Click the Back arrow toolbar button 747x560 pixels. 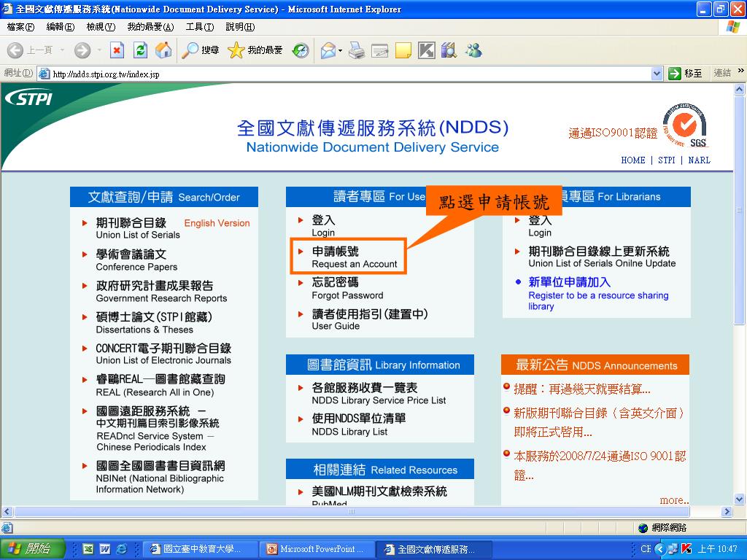point(15,50)
